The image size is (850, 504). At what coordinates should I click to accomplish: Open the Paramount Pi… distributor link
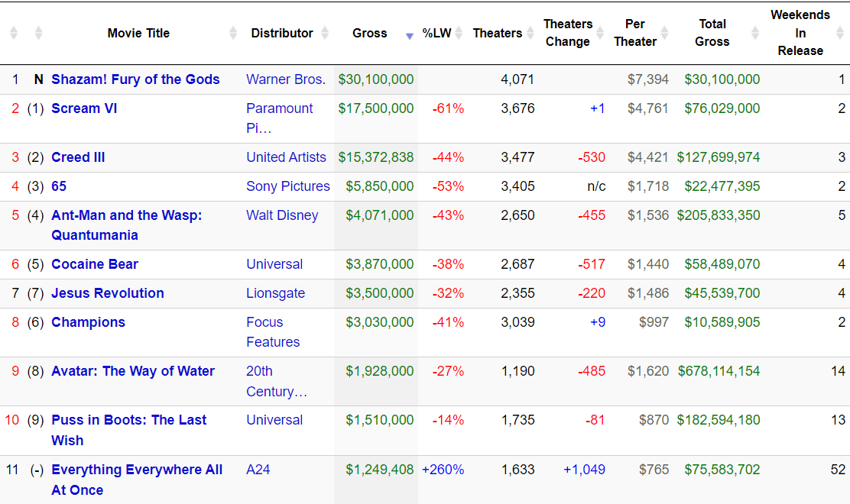(279, 118)
